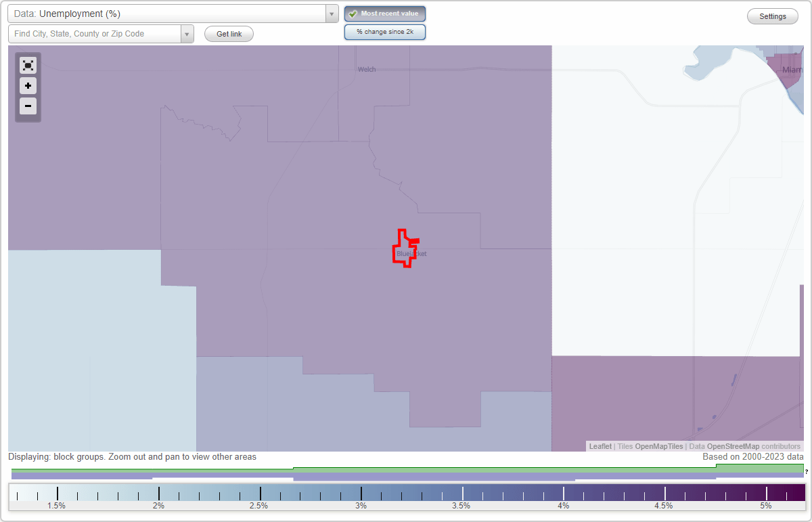Click the 2% label on legend
812x522 pixels.
click(158, 506)
